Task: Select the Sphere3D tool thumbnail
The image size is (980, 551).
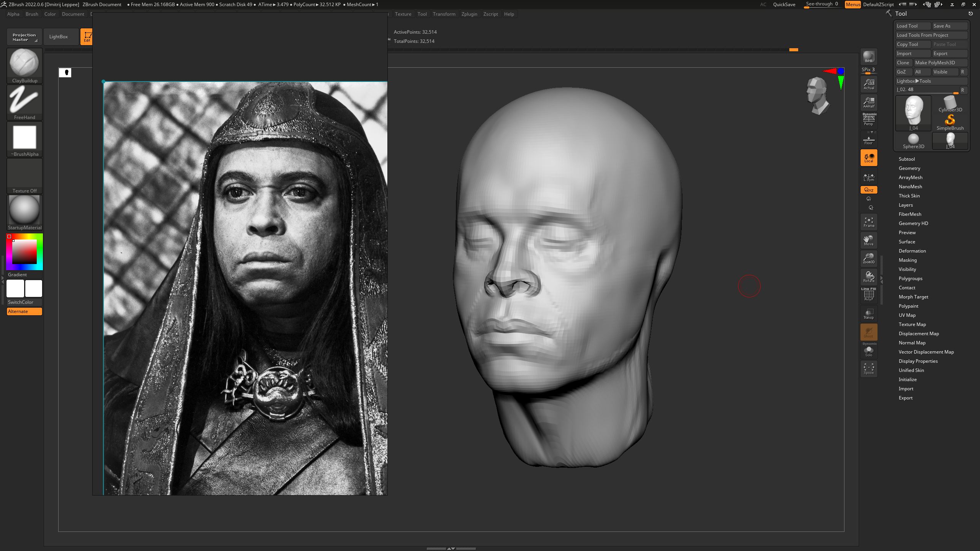Action: (x=913, y=140)
